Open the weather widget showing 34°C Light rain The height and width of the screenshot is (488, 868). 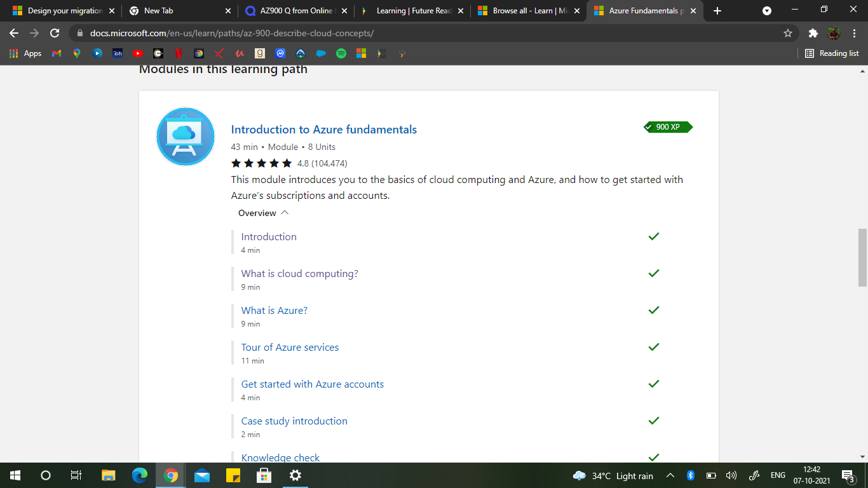pos(613,475)
